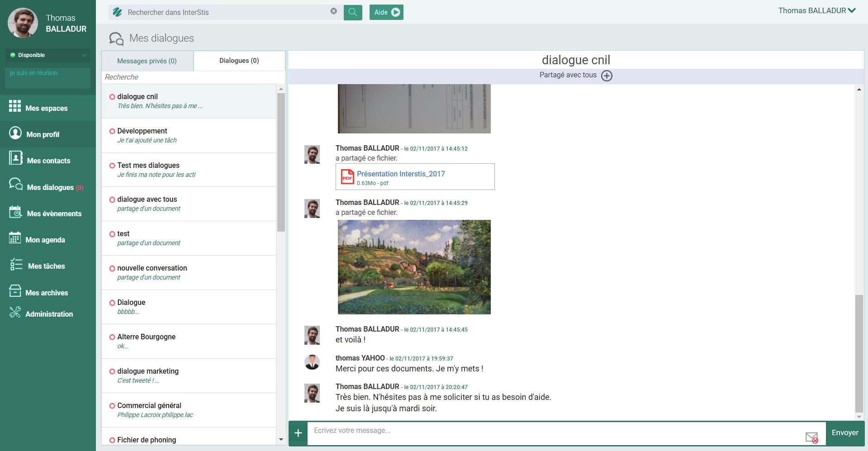The width and height of the screenshot is (868, 451).
Task: Click the Aide help button
Action: 386,12
